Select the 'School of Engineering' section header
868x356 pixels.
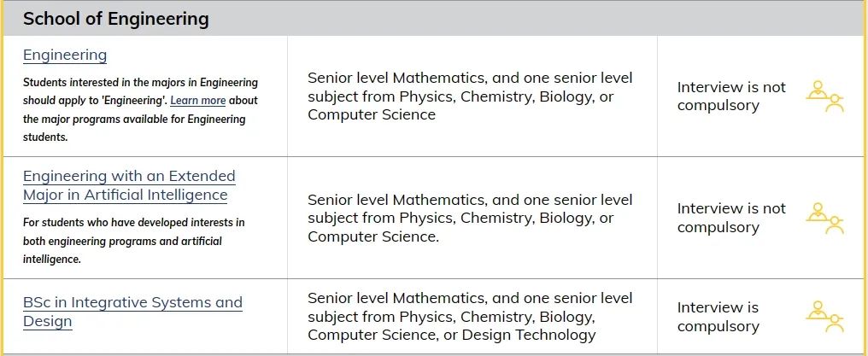tap(115, 19)
